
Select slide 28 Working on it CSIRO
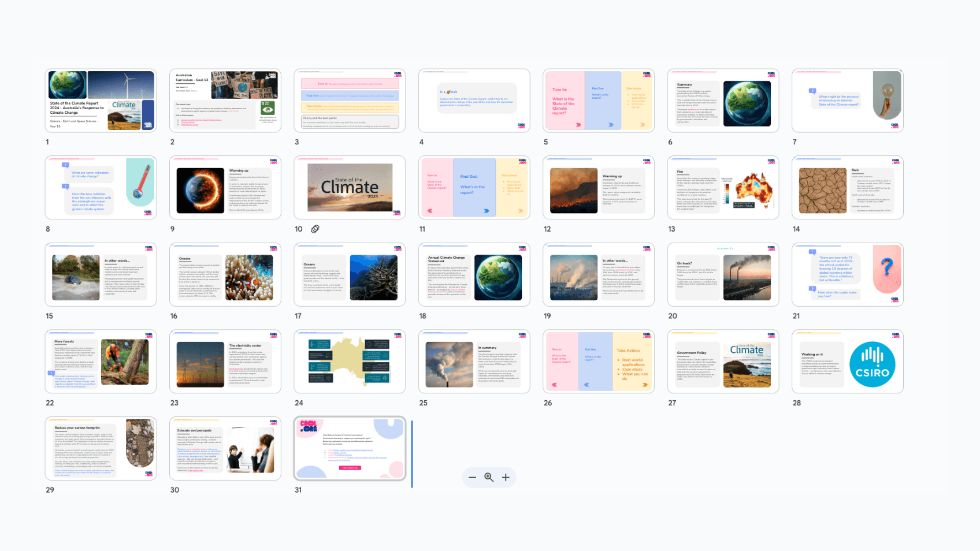click(848, 362)
